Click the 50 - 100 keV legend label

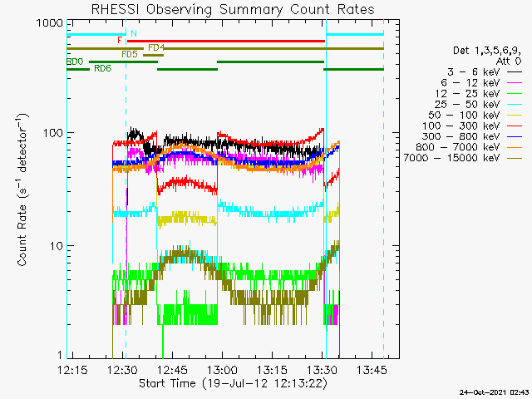pos(464,115)
